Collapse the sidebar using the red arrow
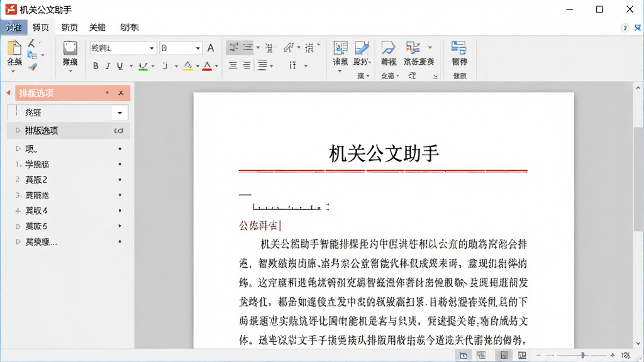This screenshot has width=644, height=362. click(x=8, y=93)
